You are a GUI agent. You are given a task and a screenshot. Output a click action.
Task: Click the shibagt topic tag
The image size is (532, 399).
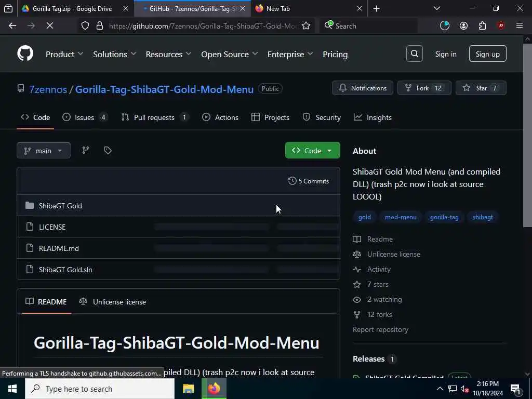[483, 217]
